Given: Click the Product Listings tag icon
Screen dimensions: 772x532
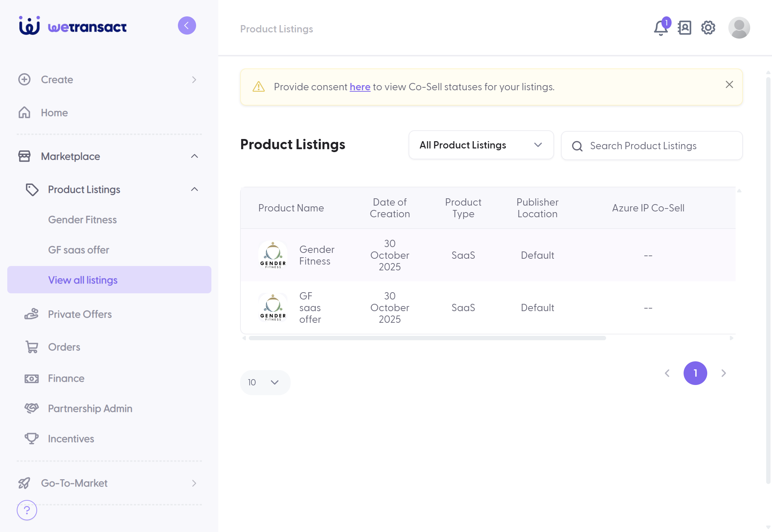Looking at the screenshot, I should [32, 190].
